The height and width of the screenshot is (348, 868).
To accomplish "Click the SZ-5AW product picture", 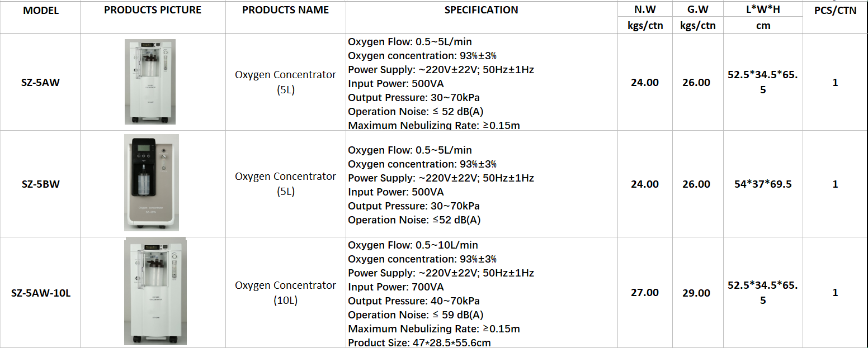I will point(150,82).
